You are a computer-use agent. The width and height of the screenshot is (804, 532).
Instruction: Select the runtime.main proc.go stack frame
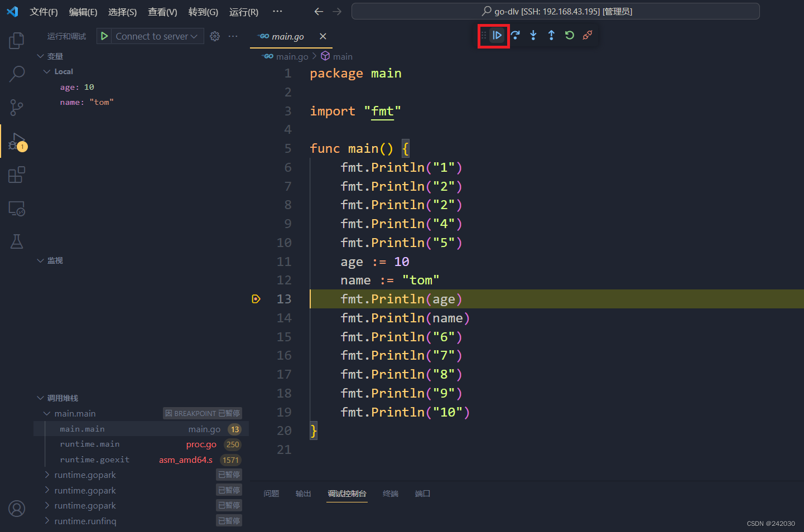pos(141,444)
